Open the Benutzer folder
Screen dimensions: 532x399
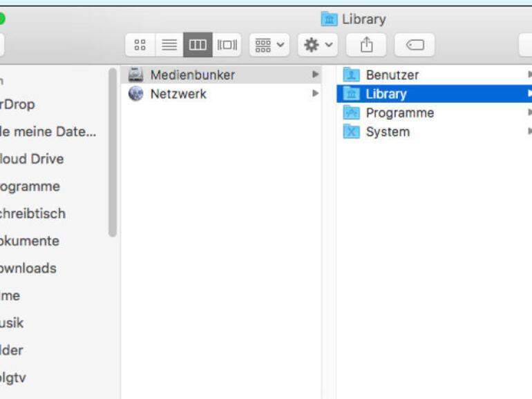point(435,75)
